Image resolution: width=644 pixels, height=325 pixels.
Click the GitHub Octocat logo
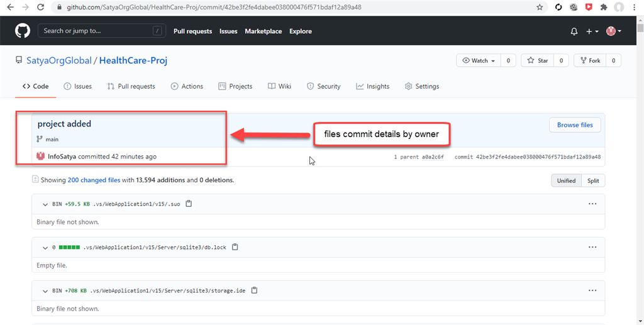coord(23,31)
